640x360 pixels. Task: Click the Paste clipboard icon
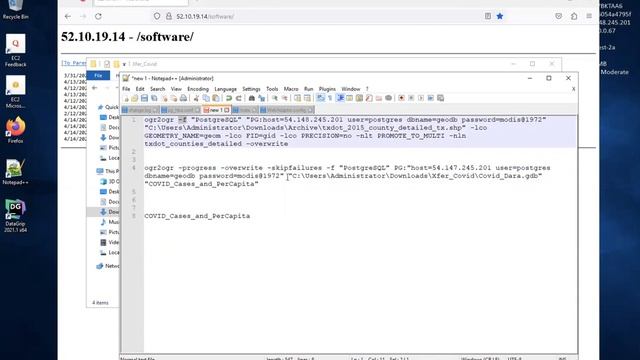[x=216, y=98]
